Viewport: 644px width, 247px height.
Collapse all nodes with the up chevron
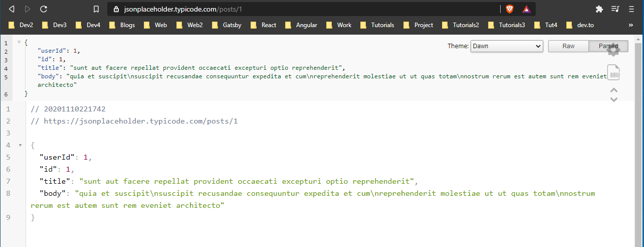pos(614,90)
